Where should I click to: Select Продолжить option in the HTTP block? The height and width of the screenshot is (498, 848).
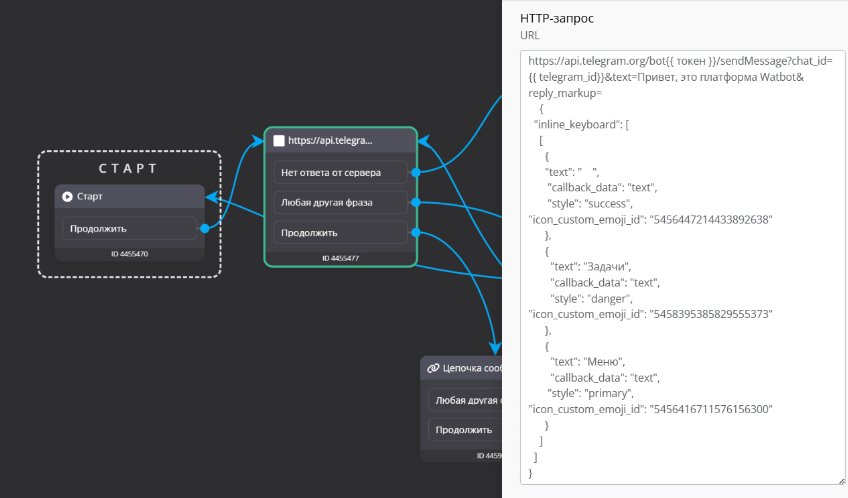[x=340, y=234]
